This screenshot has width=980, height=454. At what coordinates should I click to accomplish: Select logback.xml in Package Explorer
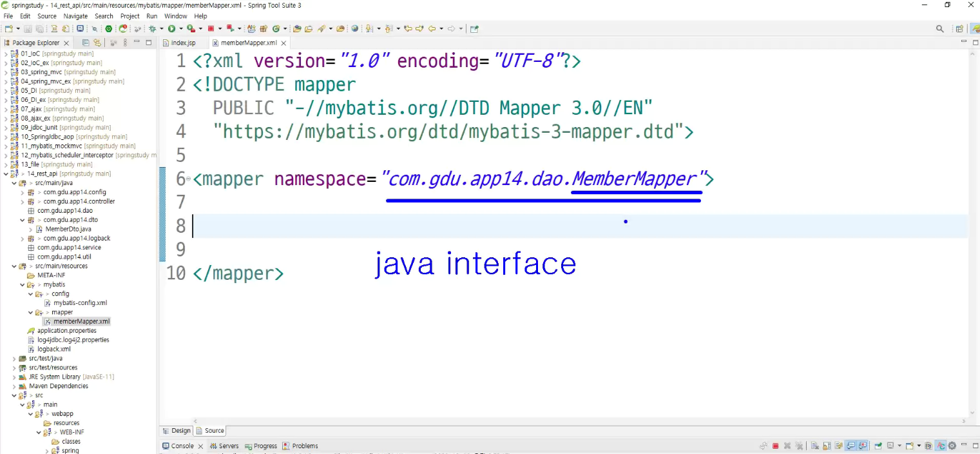53,349
